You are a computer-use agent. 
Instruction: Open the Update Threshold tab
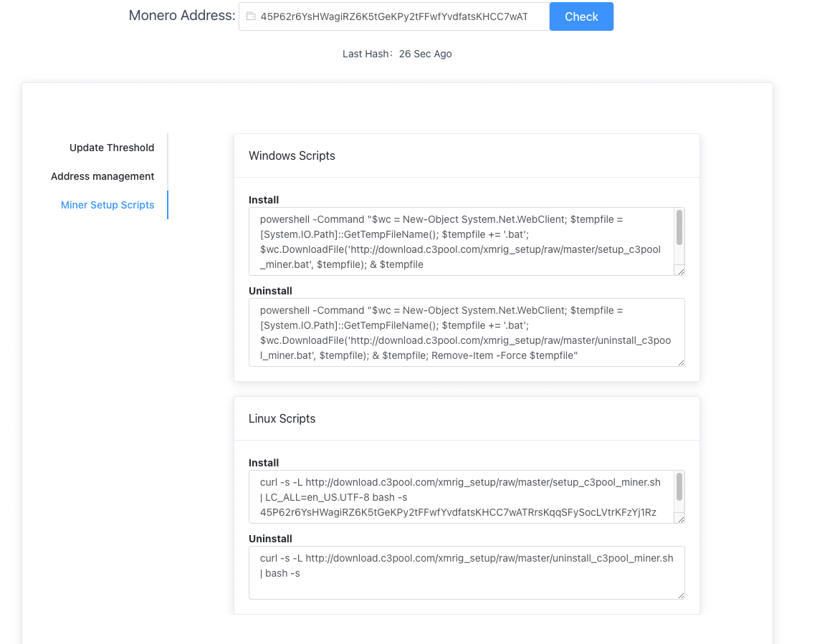[112, 148]
